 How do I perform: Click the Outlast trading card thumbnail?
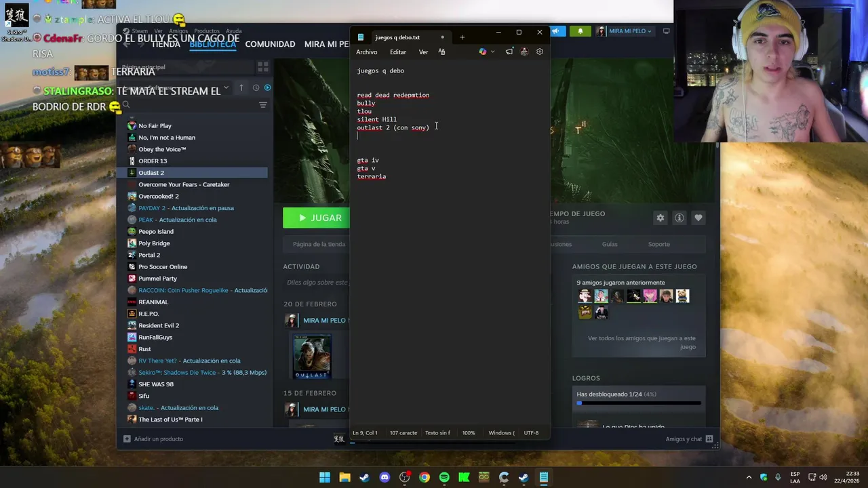click(312, 357)
